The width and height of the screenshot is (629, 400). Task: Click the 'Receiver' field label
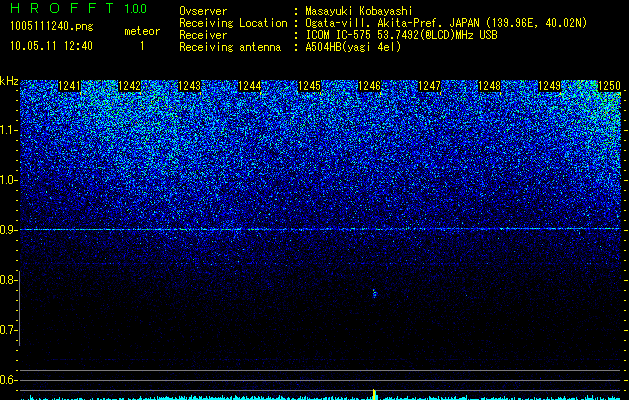pyautogui.click(x=203, y=35)
